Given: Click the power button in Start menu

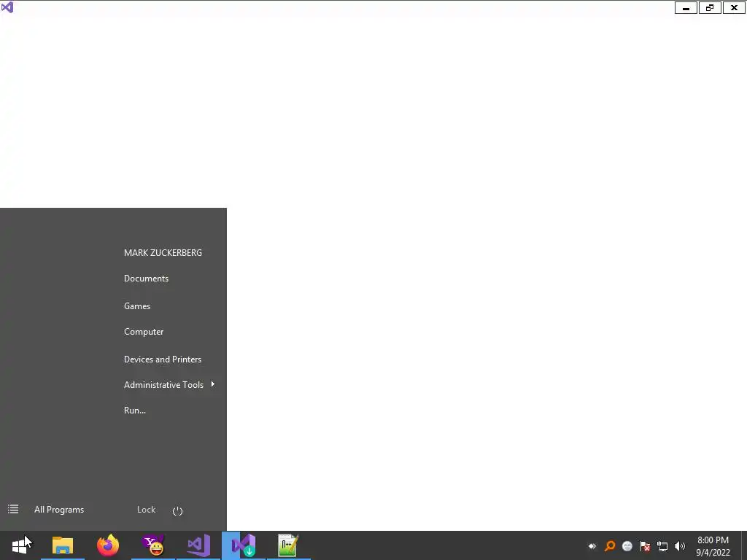Looking at the screenshot, I should (178, 511).
